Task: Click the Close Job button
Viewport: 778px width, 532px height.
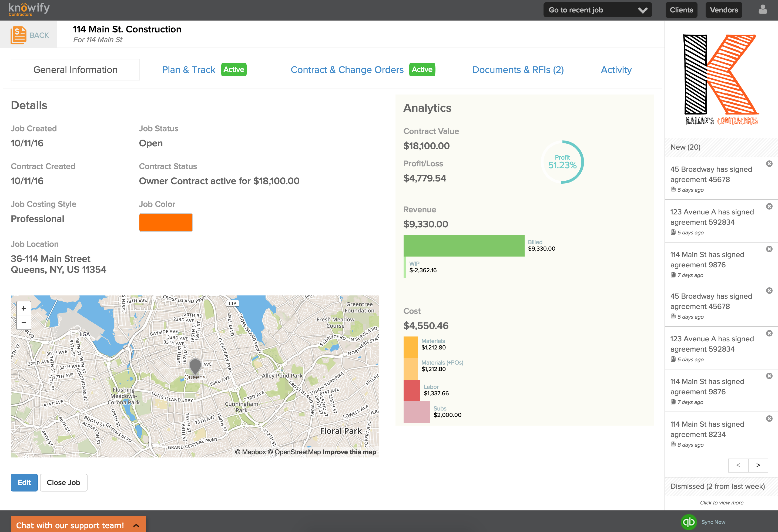Action: [x=63, y=482]
